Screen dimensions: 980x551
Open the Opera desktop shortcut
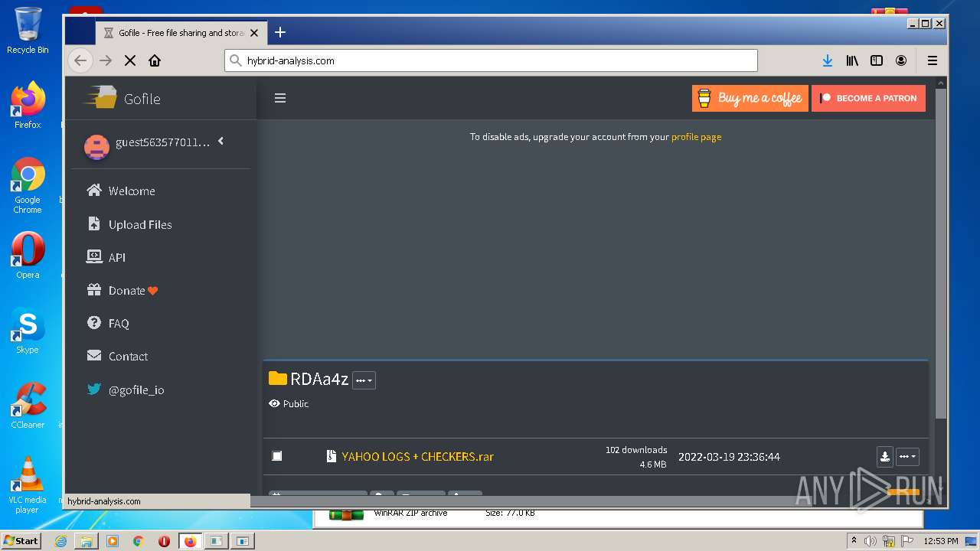[x=28, y=256]
